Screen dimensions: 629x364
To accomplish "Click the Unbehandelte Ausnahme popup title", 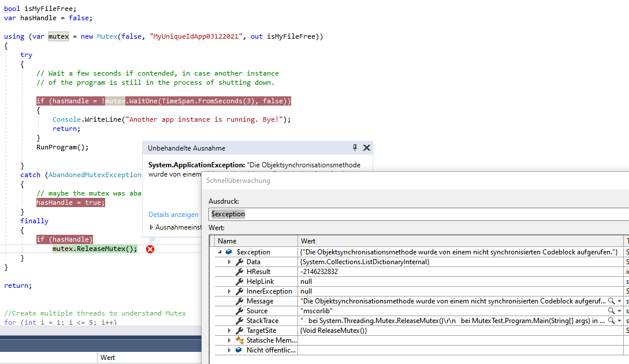I will (187, 148).
